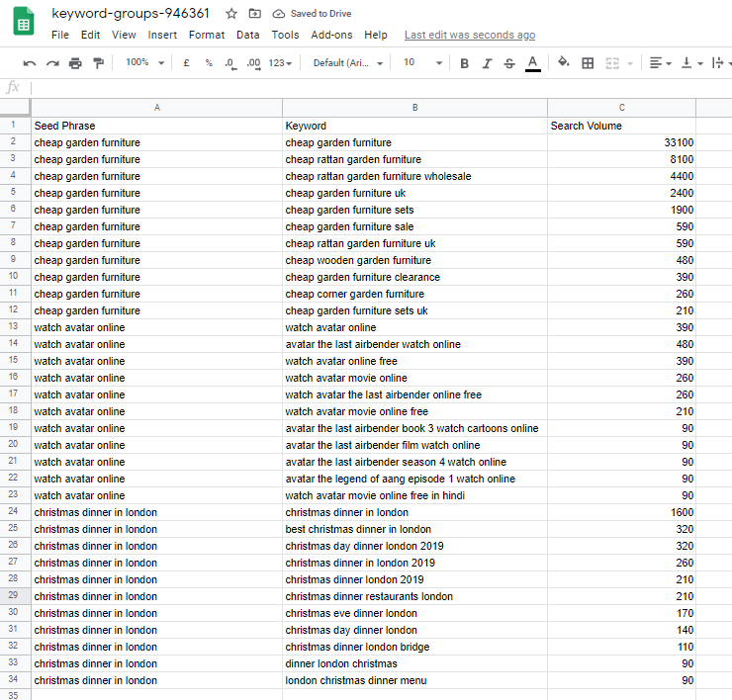
Task: Increase decimal places icon
Action: click(x=253, y=63)
